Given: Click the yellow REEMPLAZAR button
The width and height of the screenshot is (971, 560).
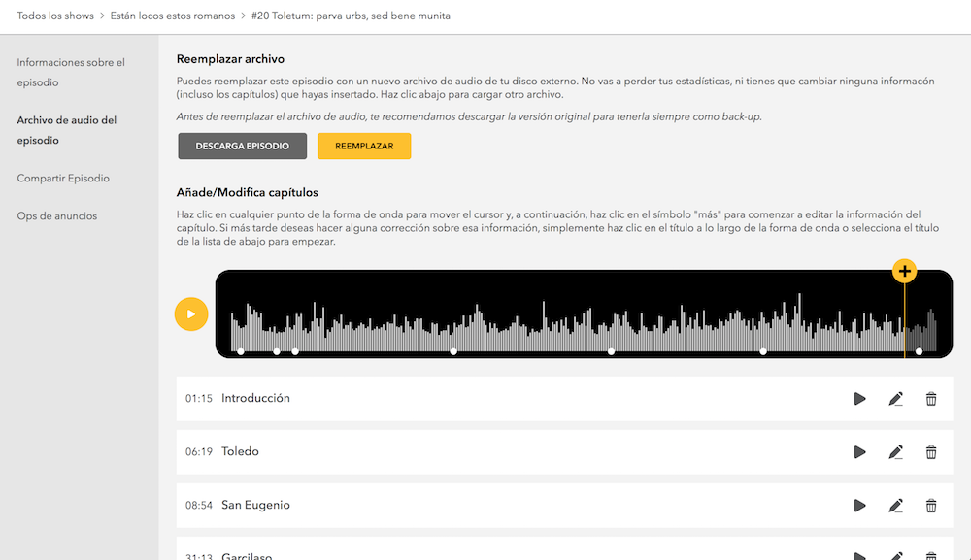Looking at the screenshot, I should coord(364,146).
